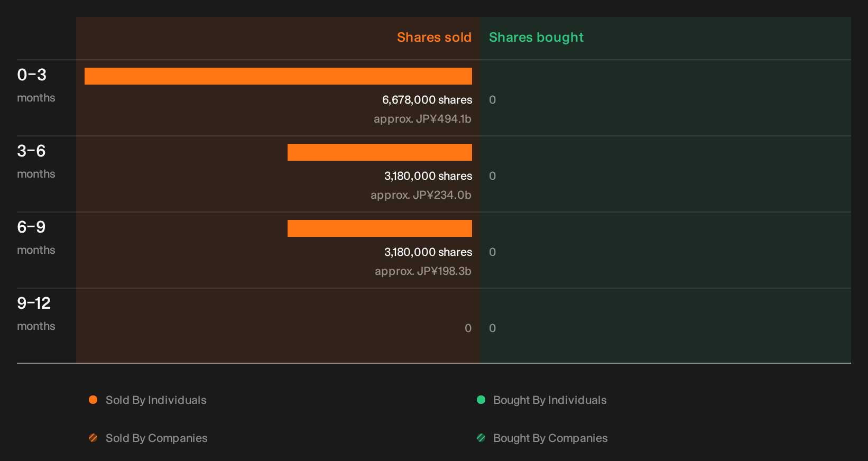The width and height of the screenshot is (868, 461).
Task: Click shares bought 0 in 3-6 months row
Action: pyautogui.click(x=493, y=176)
